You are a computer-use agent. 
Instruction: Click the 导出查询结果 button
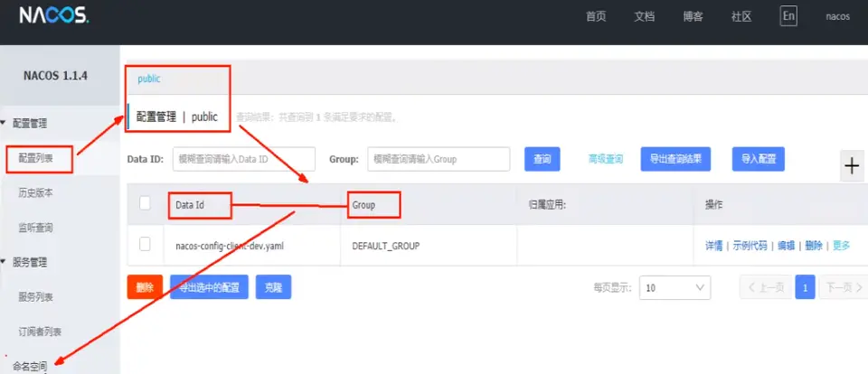pyautogui.click(x=676, y=159)
